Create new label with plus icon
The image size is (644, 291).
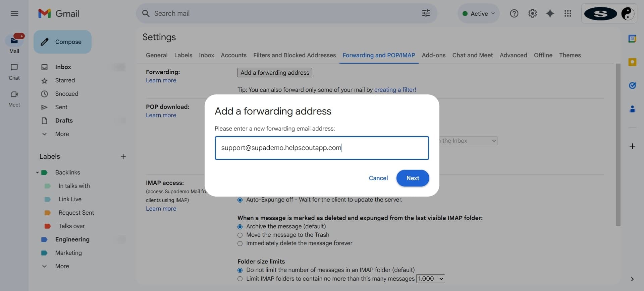pyautogui.click(x=123, y=156)
